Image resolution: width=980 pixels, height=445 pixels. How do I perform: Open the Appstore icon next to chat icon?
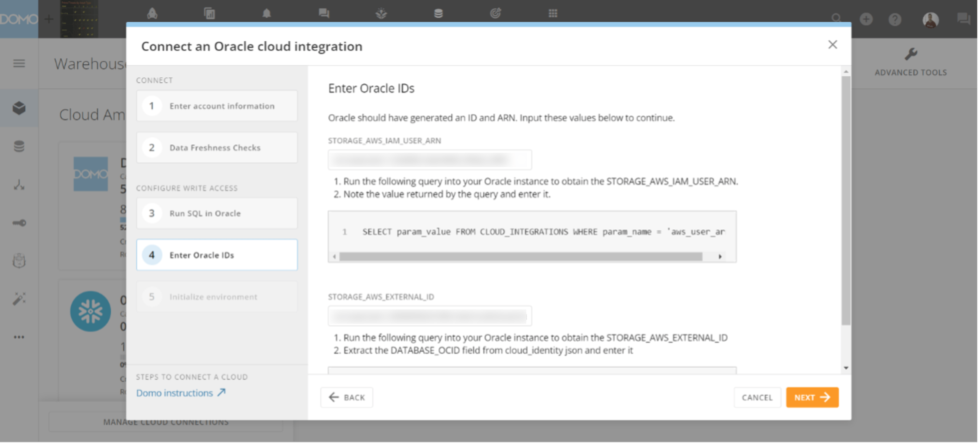point(381,14)
